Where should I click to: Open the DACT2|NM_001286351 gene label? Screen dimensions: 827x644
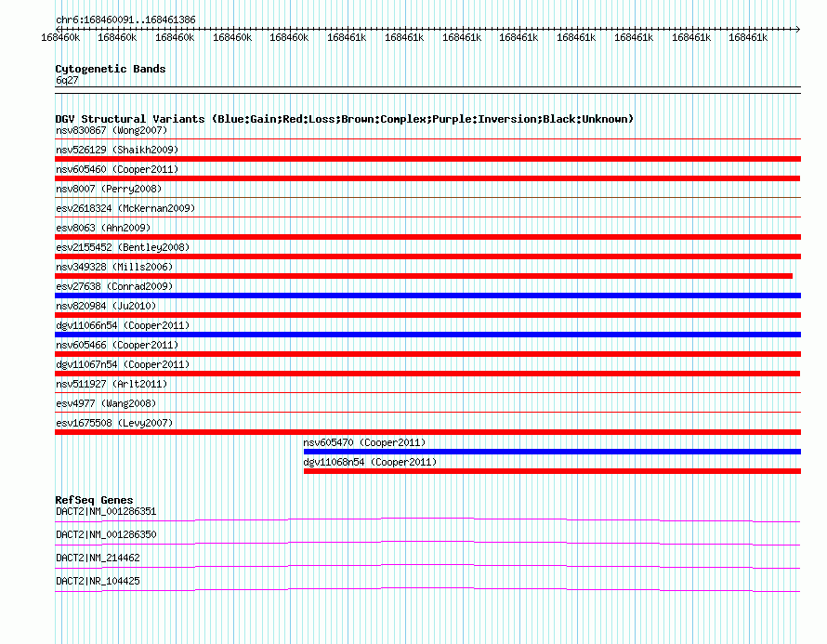106,512
